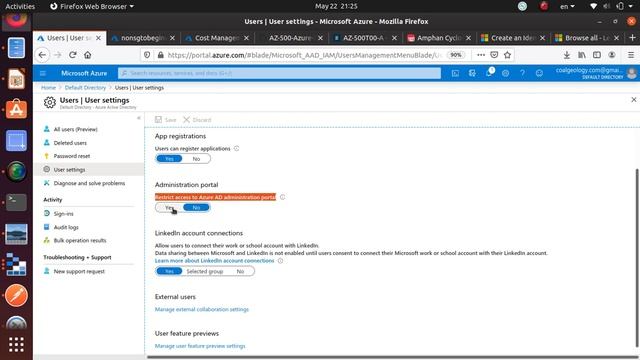The image size is (640, 360).
Task: Switch to the Cost Management tab
Action: point(217,38)
